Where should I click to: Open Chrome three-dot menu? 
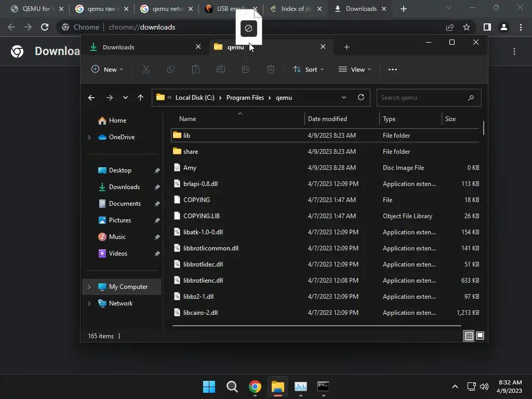click(521, 27)
